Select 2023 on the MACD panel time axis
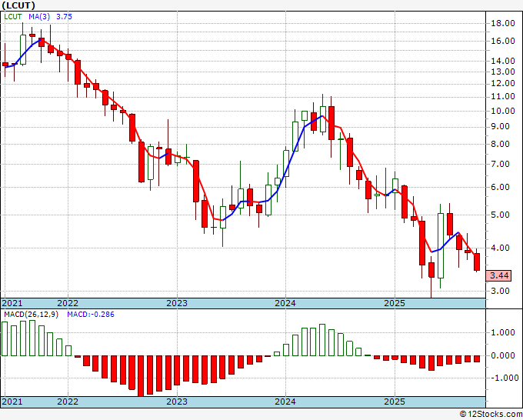523x420 pixels. [x=177, y=402]
